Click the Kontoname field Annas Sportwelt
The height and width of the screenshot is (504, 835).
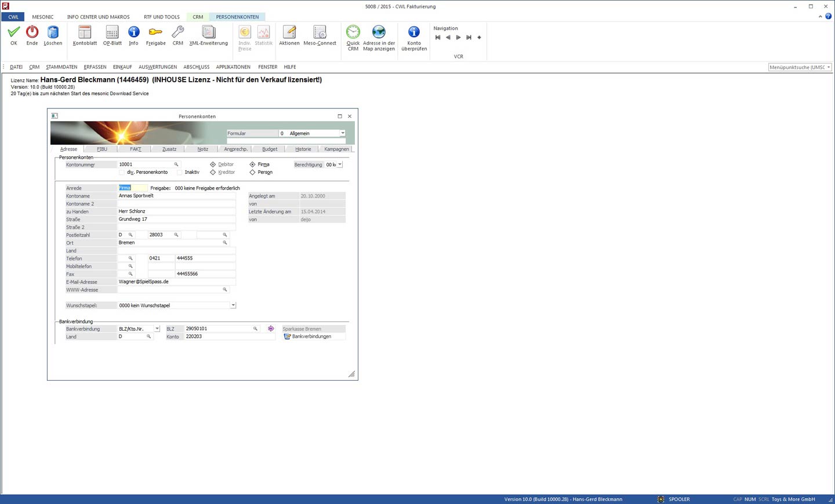(x=176, y=196)
